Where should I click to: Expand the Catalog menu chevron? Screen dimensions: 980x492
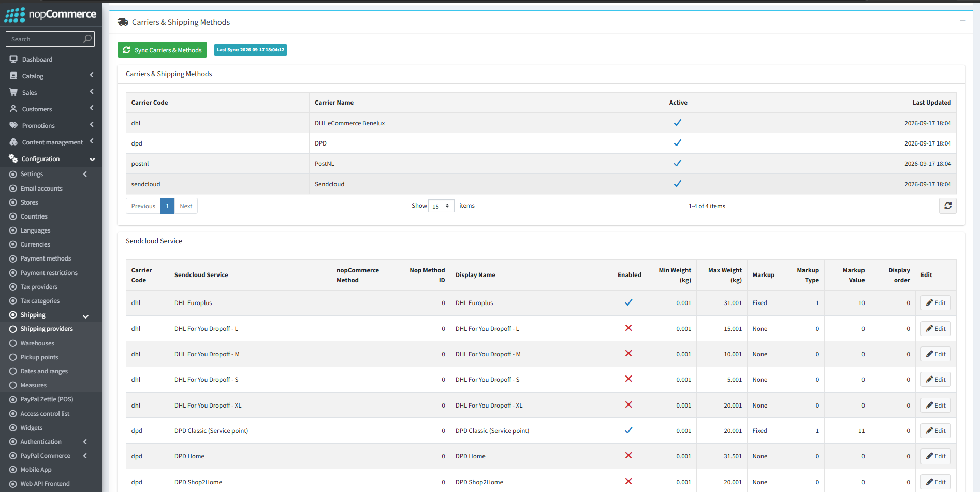coord(92,75)
